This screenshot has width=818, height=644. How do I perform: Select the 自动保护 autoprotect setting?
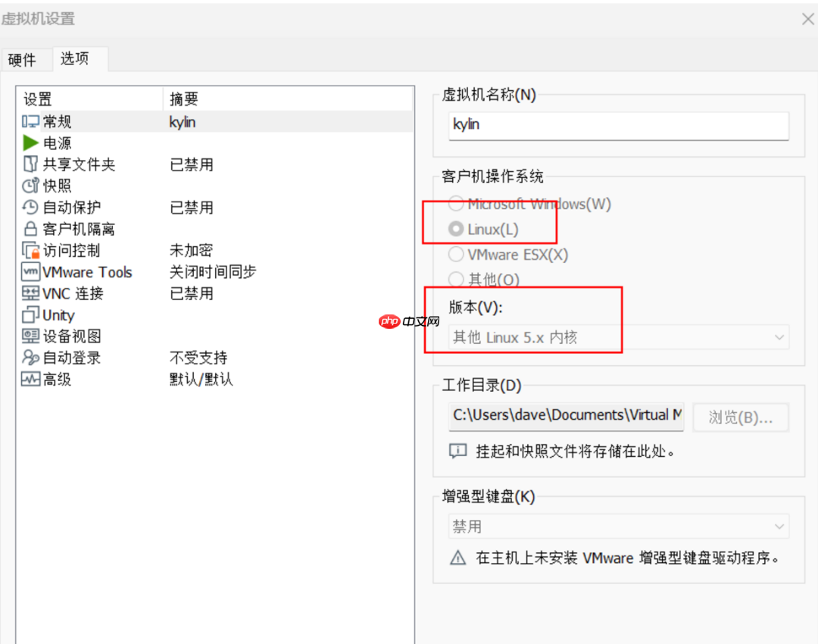coord(61,207)
